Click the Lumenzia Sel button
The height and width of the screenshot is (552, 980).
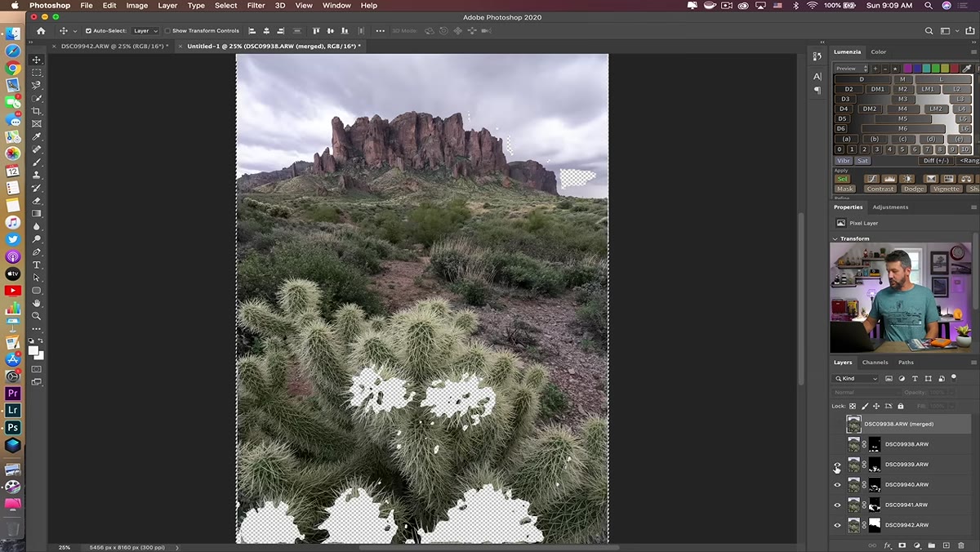[843, 179]
